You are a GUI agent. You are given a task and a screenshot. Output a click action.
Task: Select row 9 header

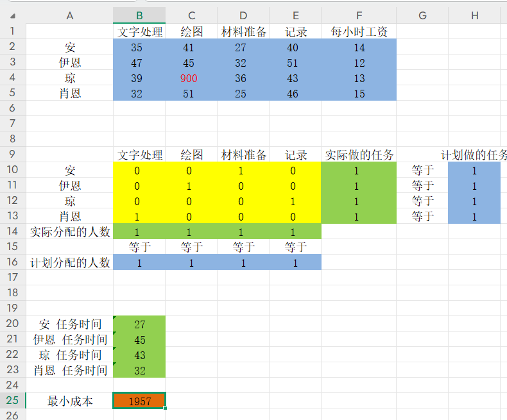(x=13, y=154)
